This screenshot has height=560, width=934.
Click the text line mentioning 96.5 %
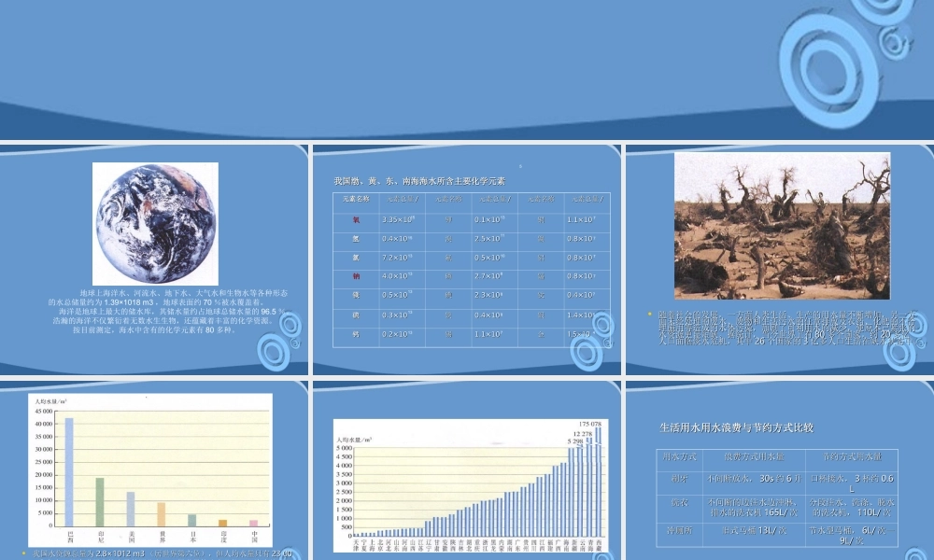click(172, 311)
